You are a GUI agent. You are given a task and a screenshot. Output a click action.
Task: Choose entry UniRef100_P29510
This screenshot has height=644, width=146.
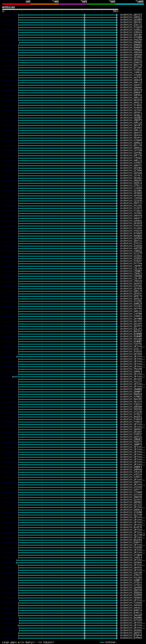(131, 70)
